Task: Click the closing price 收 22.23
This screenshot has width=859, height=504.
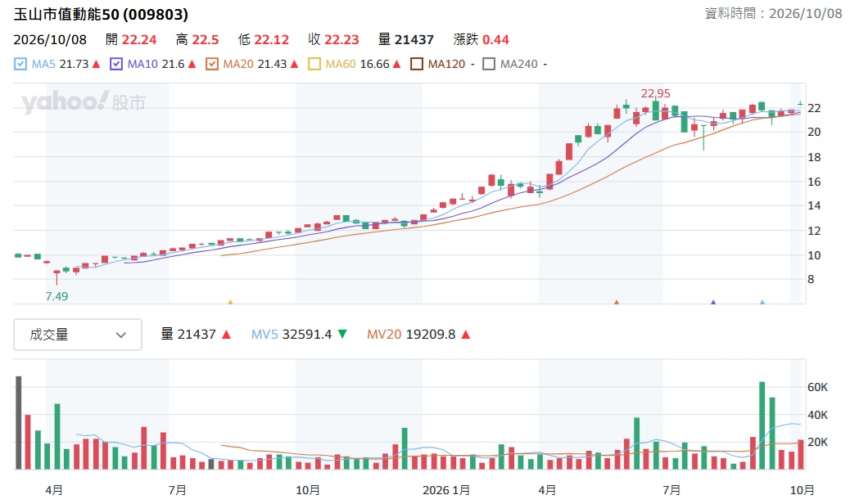Action: [x=333, y=39]
